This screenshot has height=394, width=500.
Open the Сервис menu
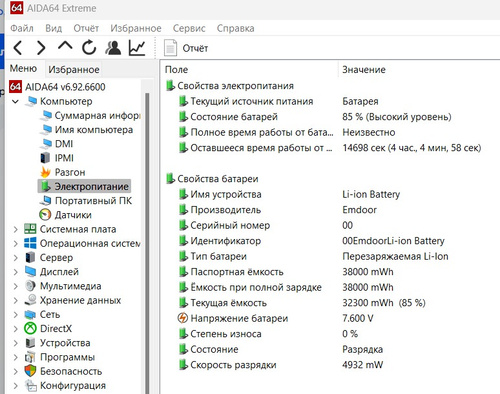pos(189,28)
